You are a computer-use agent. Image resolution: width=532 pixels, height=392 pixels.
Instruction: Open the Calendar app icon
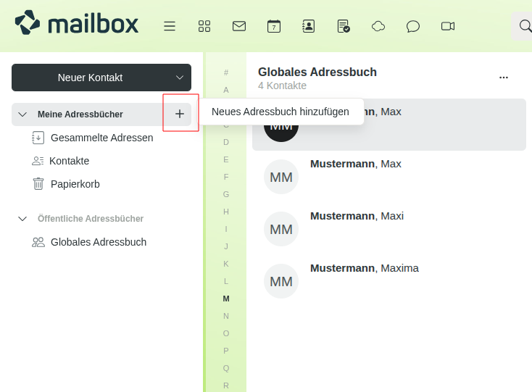click(274, 26)
